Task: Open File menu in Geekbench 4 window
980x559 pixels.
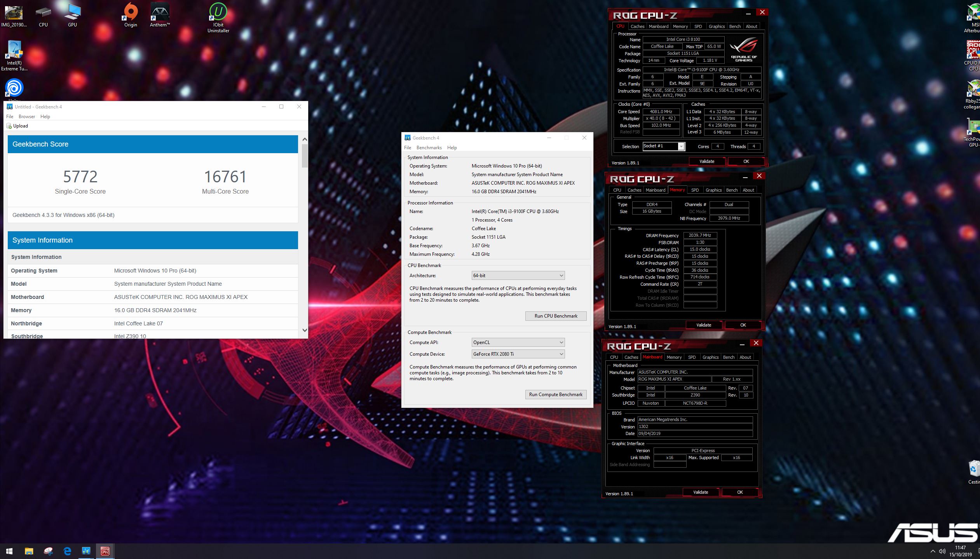Action: (x=408, y=148)
